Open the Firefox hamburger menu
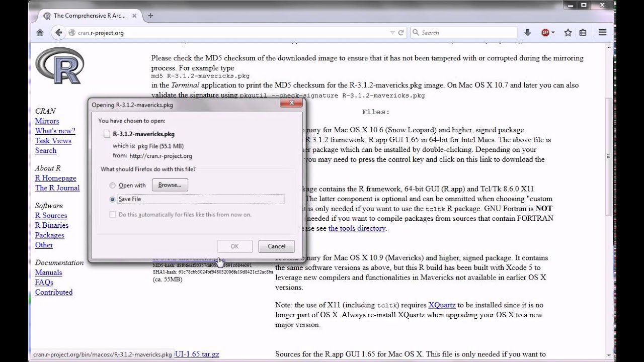 click(603, 33)
